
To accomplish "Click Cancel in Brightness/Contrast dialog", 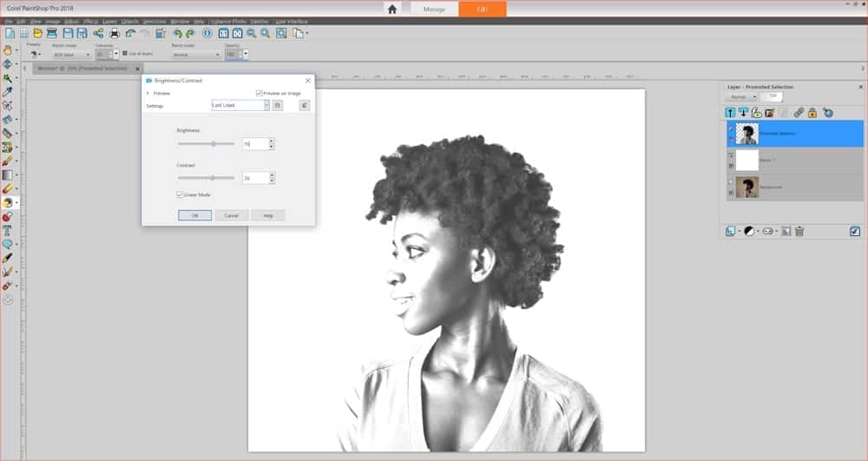I will 232,215.
